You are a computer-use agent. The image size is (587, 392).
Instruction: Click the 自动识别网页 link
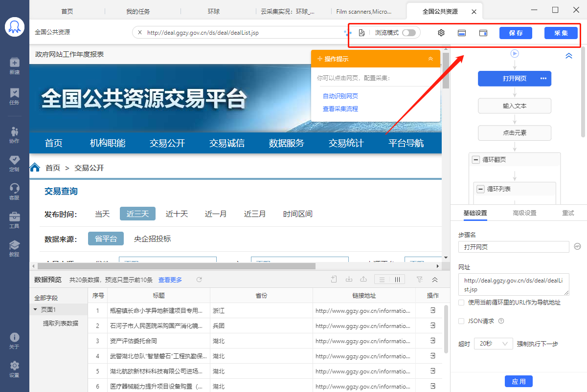[x=340, y=96]
